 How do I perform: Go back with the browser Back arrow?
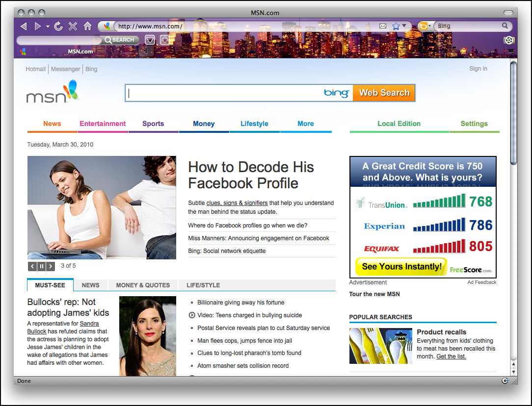coord(24,26)
